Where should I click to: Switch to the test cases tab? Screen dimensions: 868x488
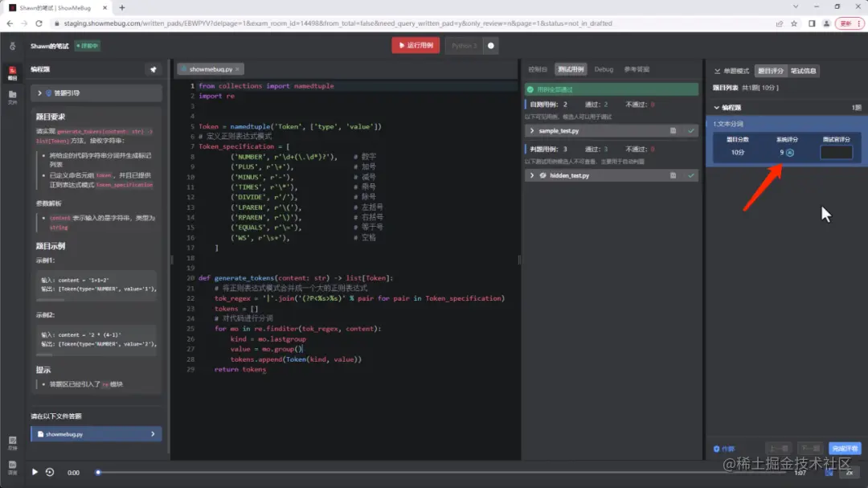[x=571, y=69]
